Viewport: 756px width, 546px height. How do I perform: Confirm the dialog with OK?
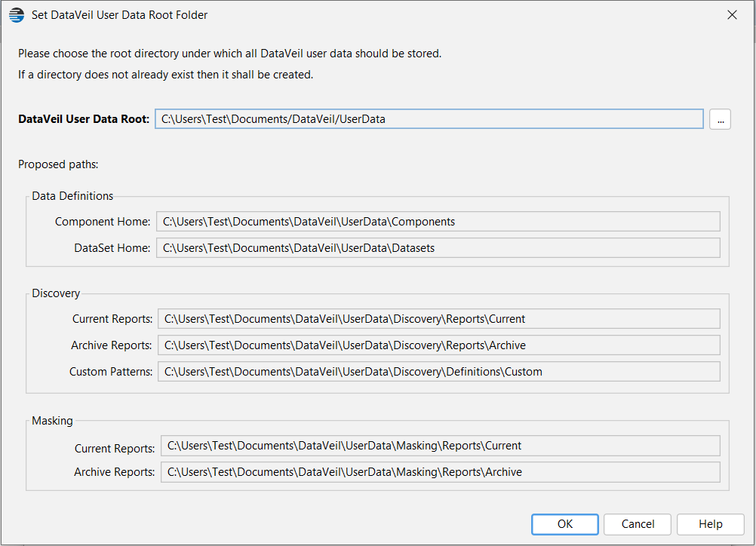click(564, 524)
